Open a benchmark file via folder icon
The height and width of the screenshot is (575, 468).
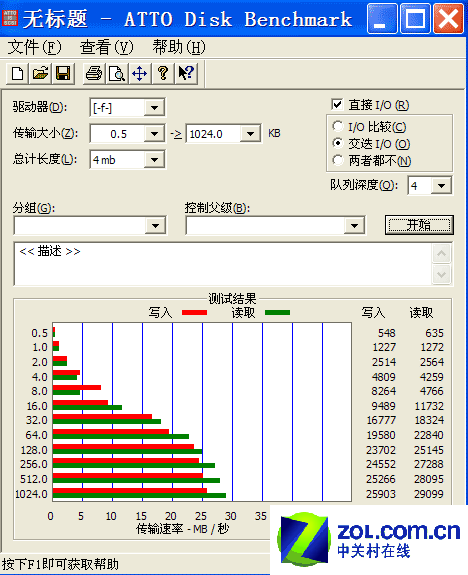[x=40, y=73]
